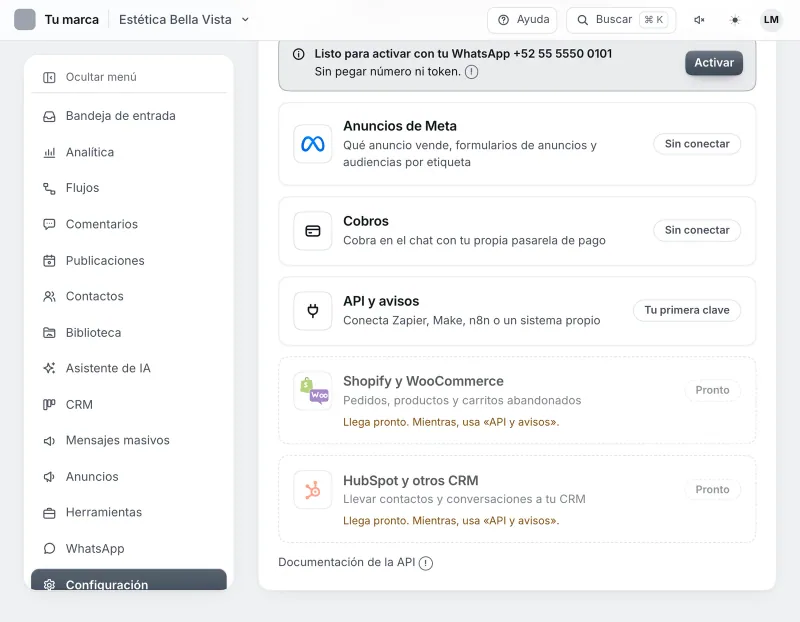Open the Anuncios de Meta card title
This screenshot has height=622, width=800.
[x=399, y=126]
